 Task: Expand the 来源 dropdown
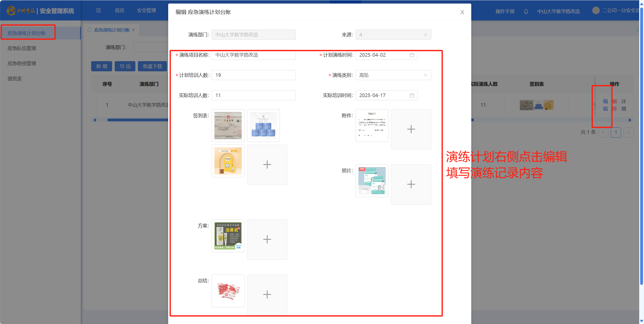(x=393, y=35)
